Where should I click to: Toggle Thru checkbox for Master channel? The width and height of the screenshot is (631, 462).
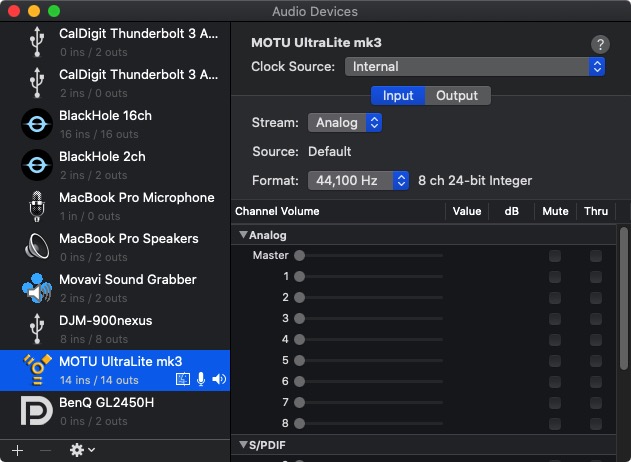point(596,256)
